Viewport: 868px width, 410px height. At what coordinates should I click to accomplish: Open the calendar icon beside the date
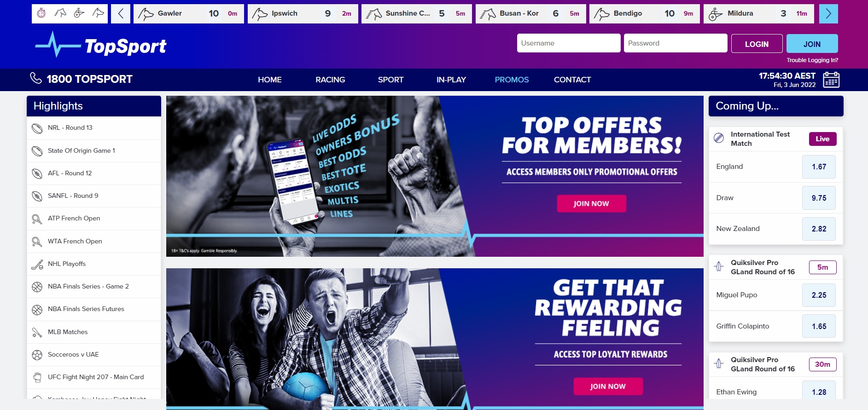click(831, 80)
